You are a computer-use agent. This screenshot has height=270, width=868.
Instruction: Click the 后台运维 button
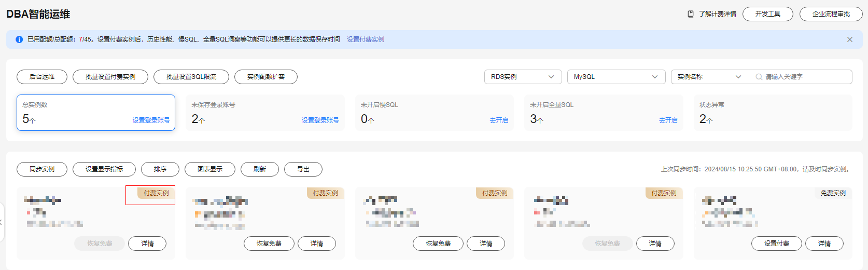(x=42, y=77)
